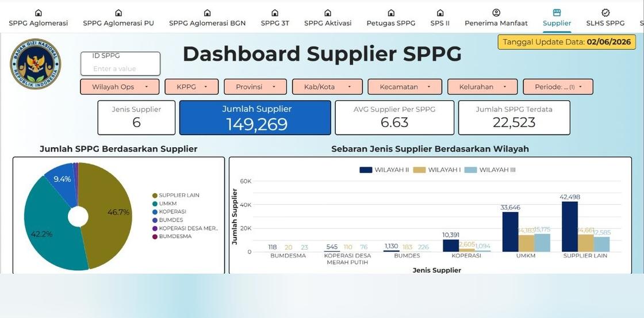Expand the Wilayah Ops dropdown
The width and height of the screenshot is (644, 318).
[x=120, y=87]
